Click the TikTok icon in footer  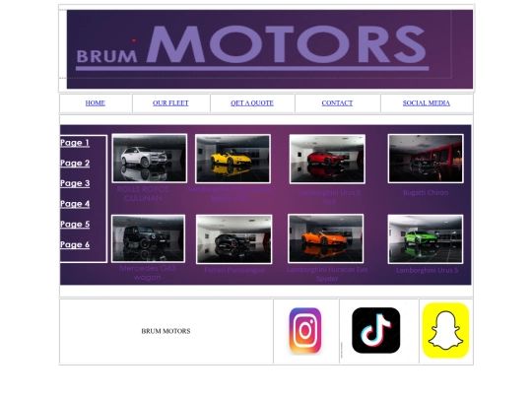376,330
